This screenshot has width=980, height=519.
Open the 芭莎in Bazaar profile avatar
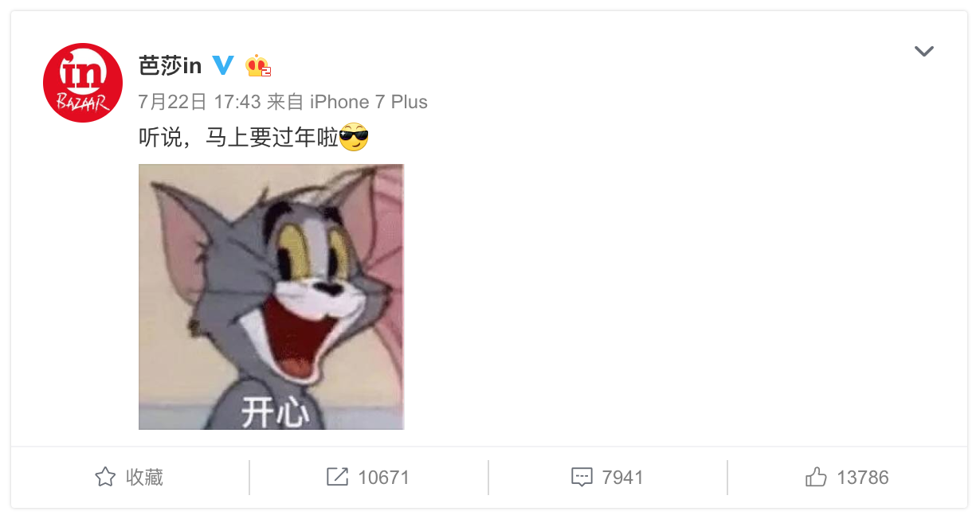[83, 83]
